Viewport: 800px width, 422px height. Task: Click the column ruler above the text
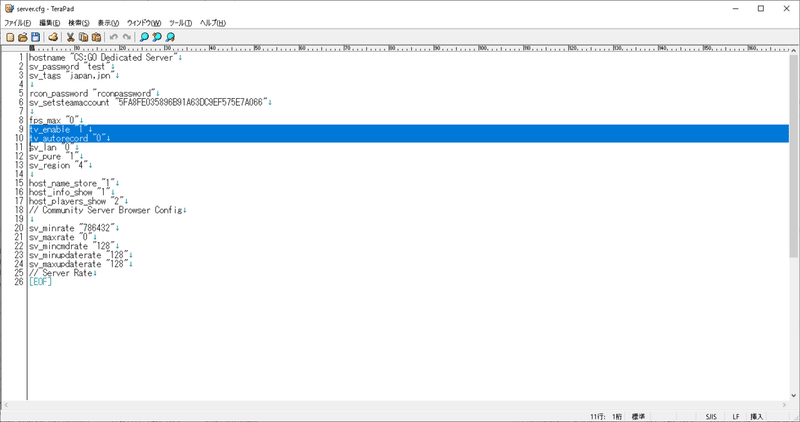(x=408, y=48)
